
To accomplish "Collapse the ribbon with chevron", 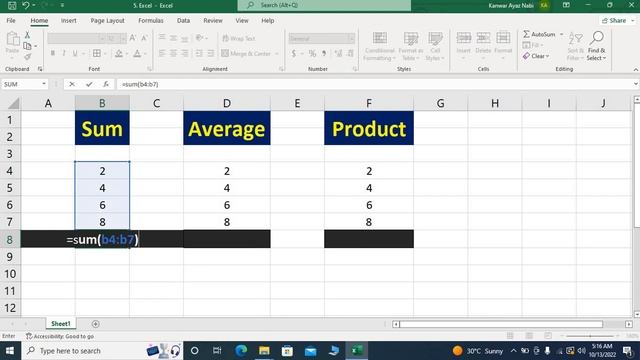I will coord(636,70).
